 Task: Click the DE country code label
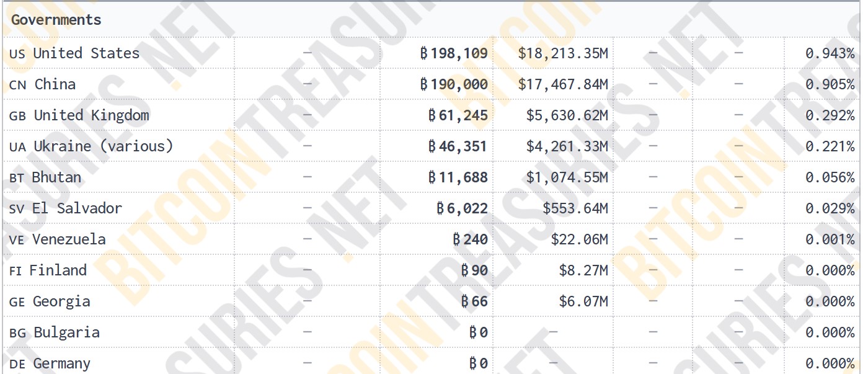coord(17,365)
